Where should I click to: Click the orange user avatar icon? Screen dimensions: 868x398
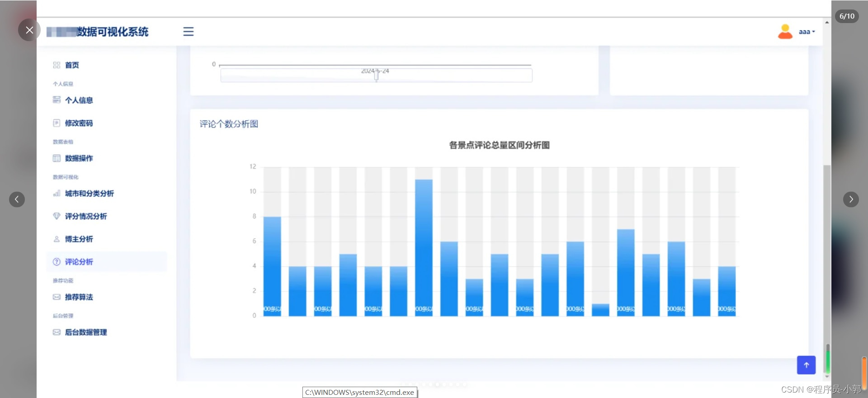785,32
